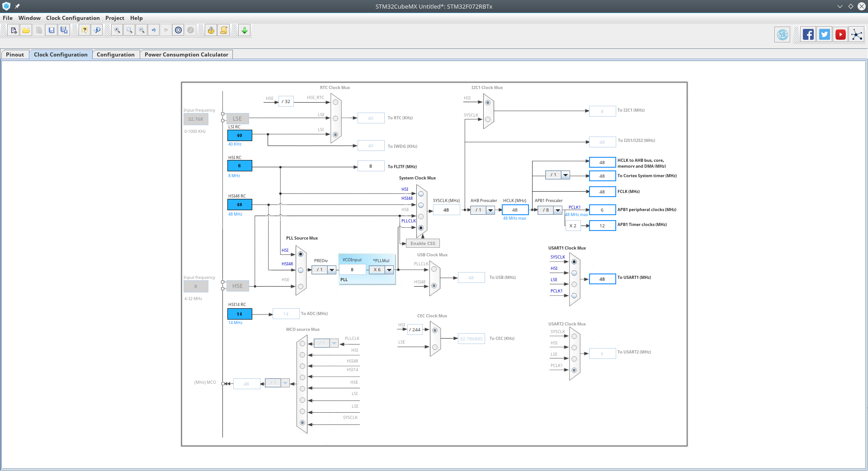This screenshot has height=471, width=868.
Task: Zoom out using the magnifier minus icon
Action: coord(142,30)
